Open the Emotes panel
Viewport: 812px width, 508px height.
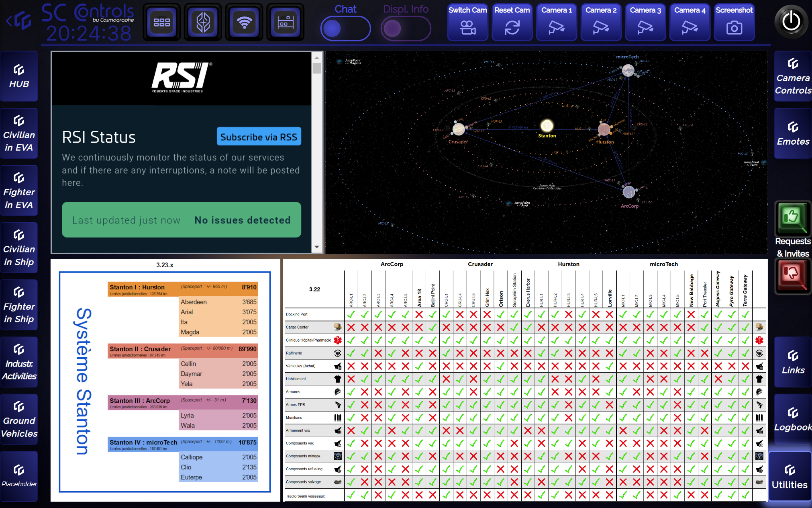point(793,133)
